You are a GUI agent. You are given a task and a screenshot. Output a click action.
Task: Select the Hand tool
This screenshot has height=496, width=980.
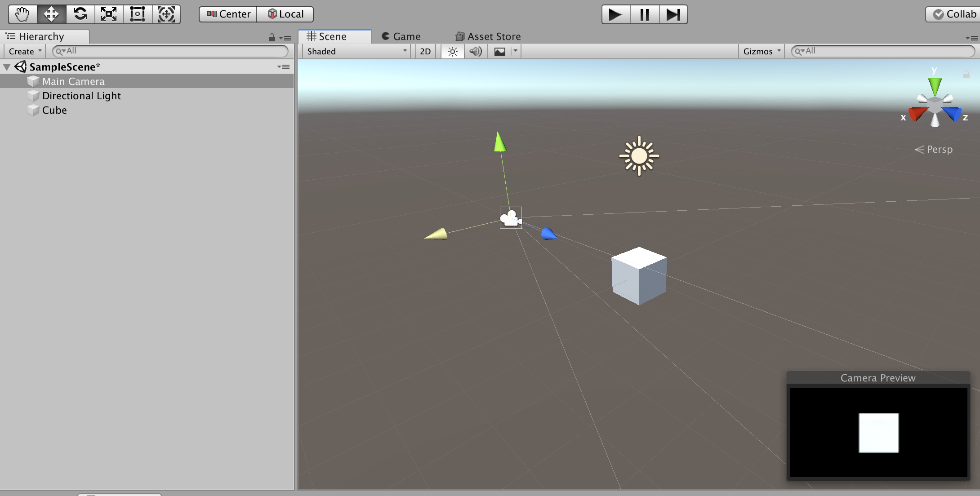(x=22, y=14)
